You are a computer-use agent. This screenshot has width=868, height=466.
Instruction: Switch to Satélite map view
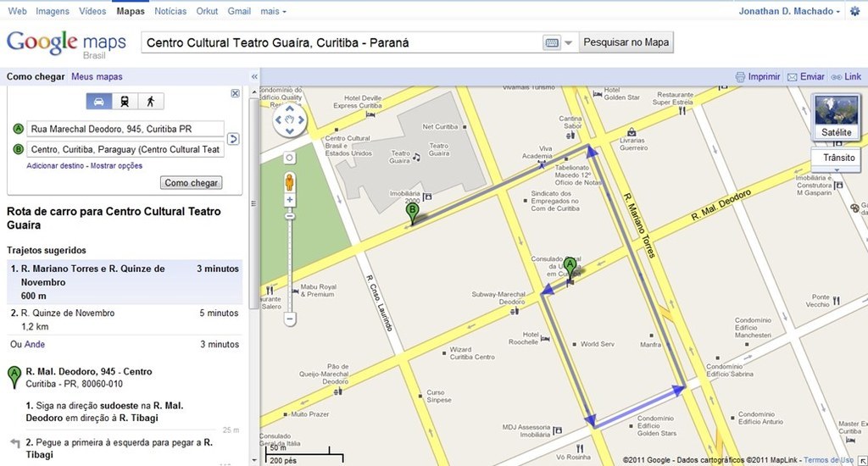[x=836, y=117]
